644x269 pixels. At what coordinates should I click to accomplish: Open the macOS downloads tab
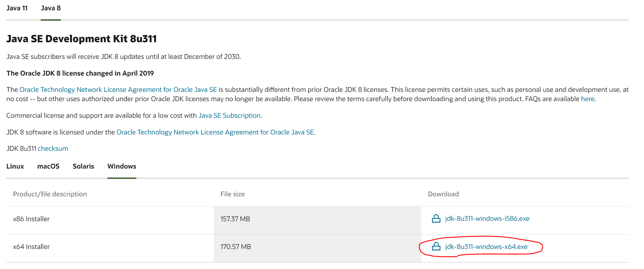[x=48, y=166]
